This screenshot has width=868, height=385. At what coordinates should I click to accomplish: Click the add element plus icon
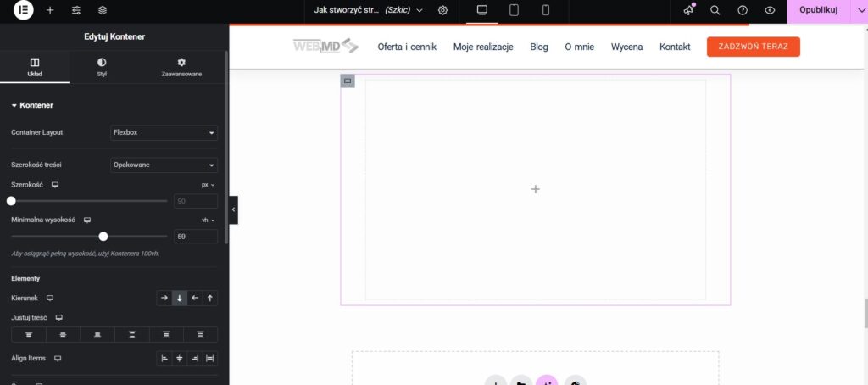50,10
